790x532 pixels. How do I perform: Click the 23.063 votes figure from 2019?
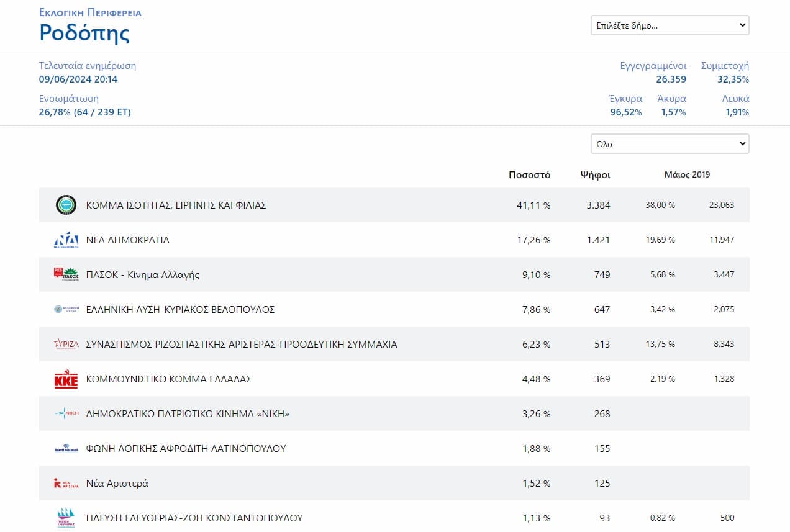pyautogui.click(x=722, y=205)
